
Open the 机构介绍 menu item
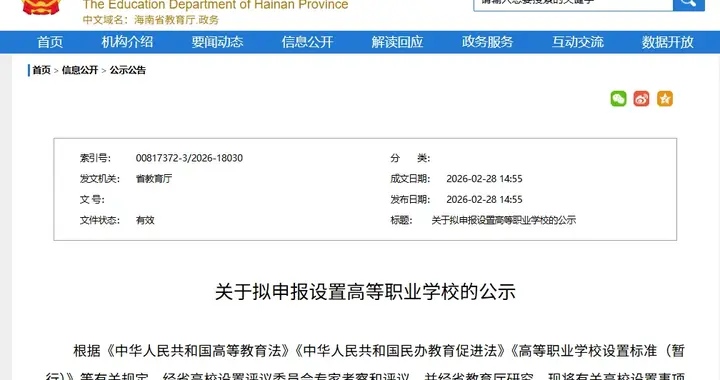pyautogui.click(x=127, y=42)
